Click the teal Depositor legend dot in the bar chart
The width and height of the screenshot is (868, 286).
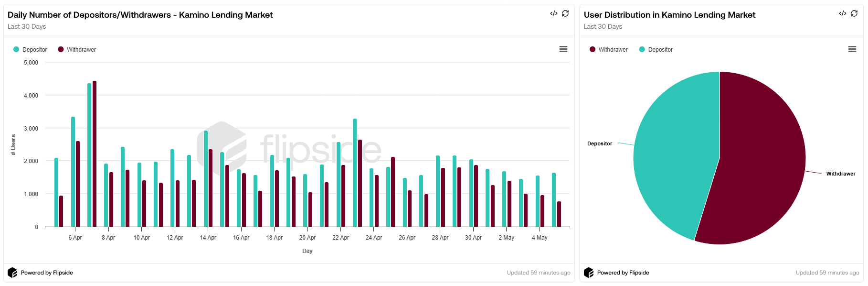point(16,49)
